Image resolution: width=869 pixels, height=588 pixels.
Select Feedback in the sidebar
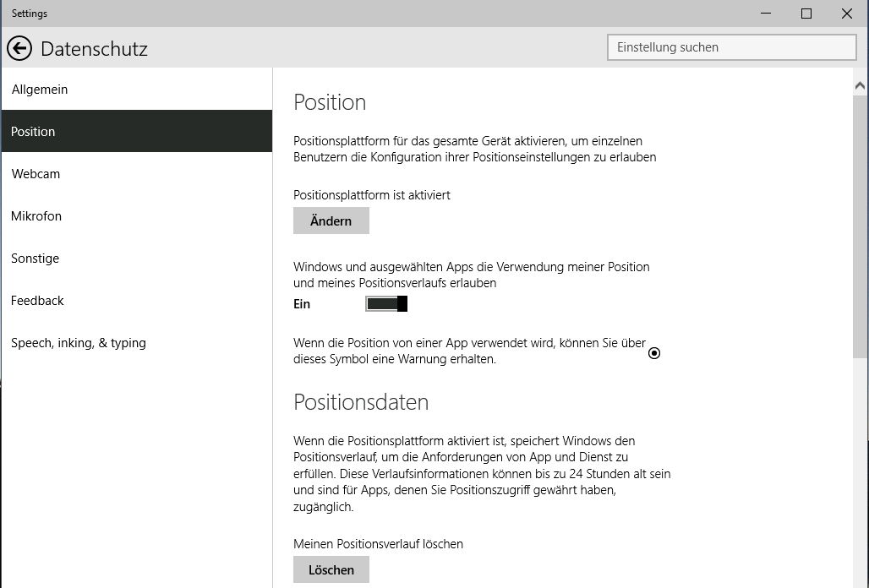[37, 301]
